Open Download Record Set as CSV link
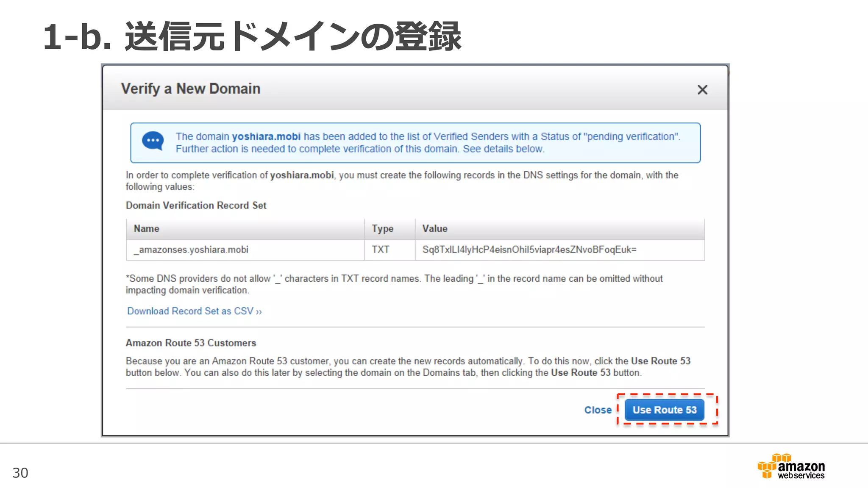Viewport: 868px width, 488px height. pos(195,311)
